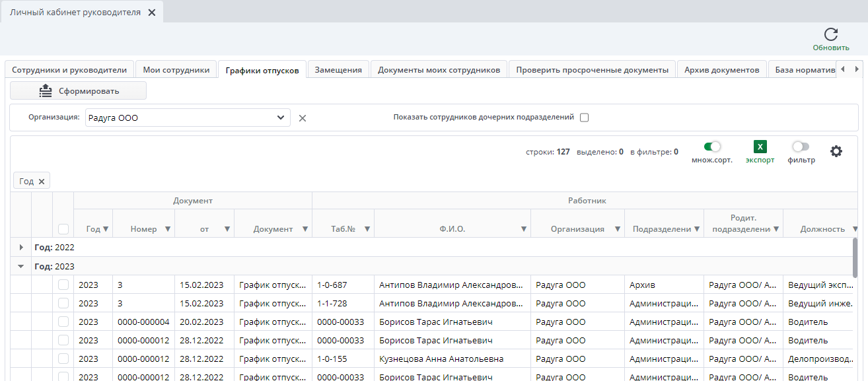Check row for Кузнецова Анна Анатольевна
Image resolution: width=868 pixels, height=381 pixels.
coord(63,359)
